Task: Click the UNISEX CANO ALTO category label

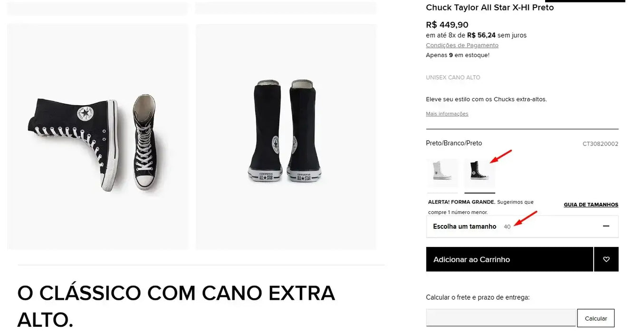Action: 453,78
